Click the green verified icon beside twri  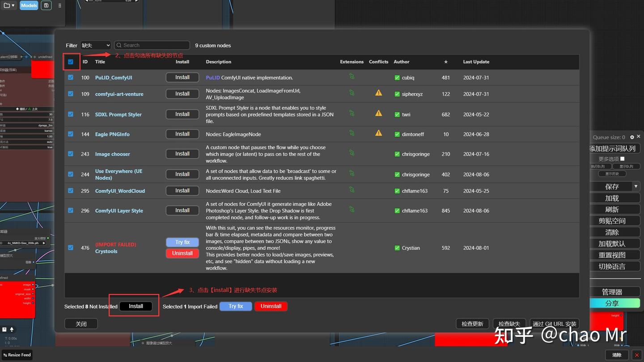pyautogui.click(x=397, y=114)
